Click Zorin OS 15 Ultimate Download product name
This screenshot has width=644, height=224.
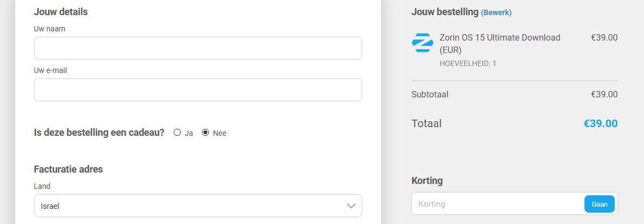click(500, 43)
